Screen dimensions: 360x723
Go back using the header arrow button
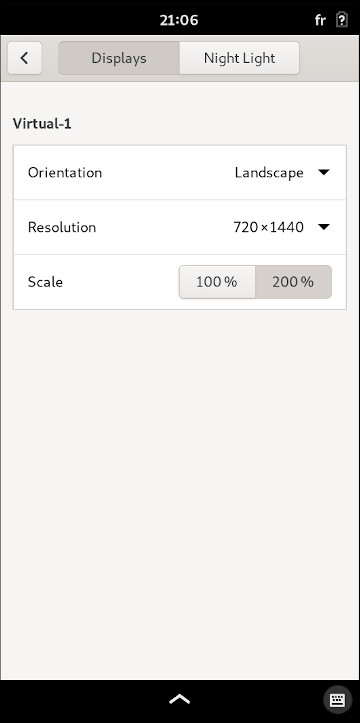(24, 58)
